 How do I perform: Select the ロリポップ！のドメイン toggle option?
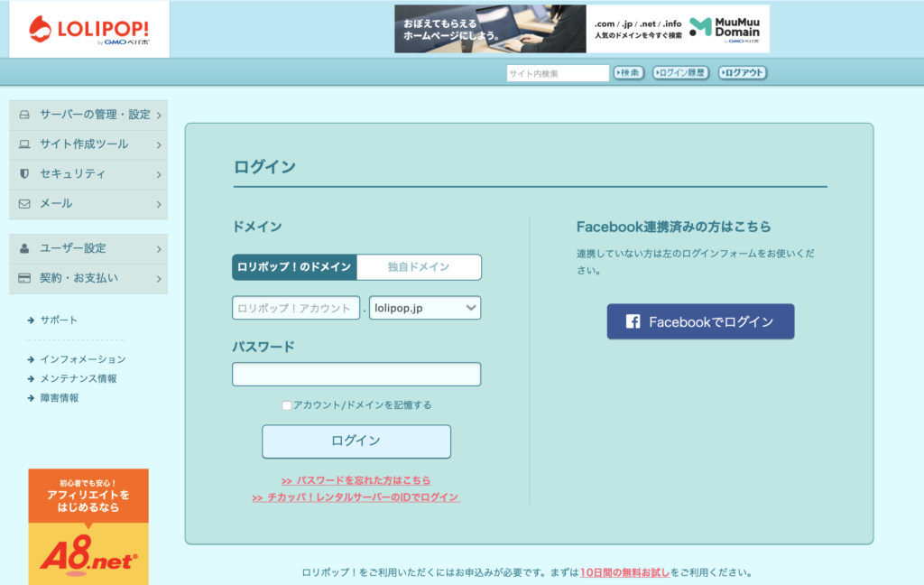coord(294,267)
